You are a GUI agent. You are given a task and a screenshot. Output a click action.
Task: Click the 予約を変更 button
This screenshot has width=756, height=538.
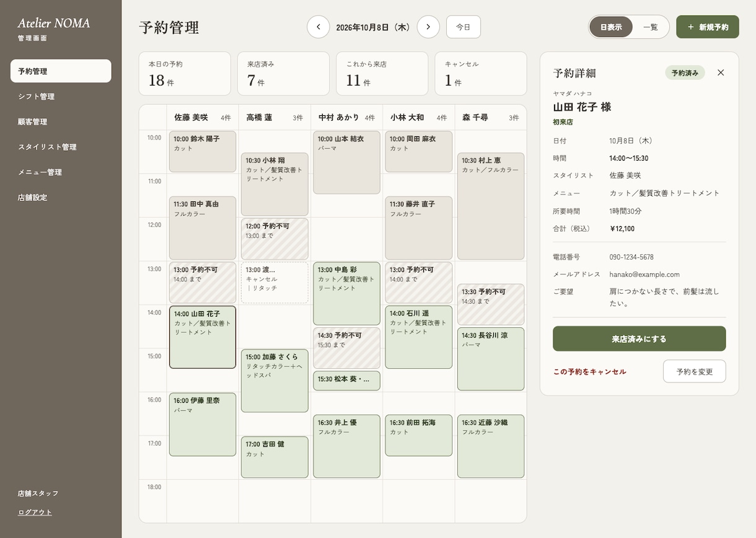(x=695, y=372)
